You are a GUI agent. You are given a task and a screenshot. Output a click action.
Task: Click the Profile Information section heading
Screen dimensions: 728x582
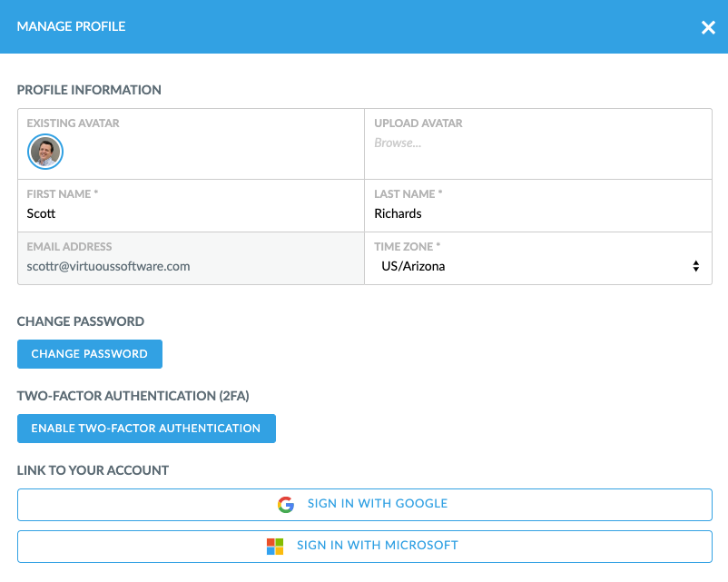89,91
